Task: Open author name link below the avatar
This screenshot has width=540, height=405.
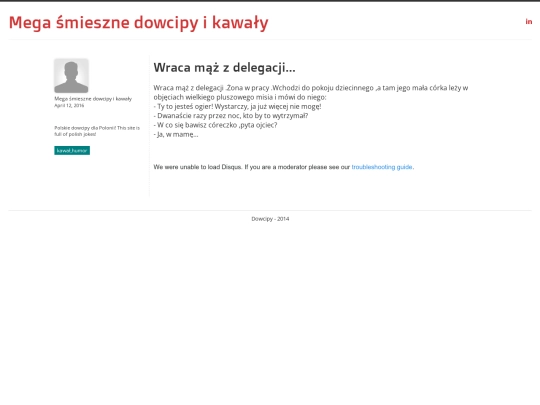Action: (x=93, y=99)
